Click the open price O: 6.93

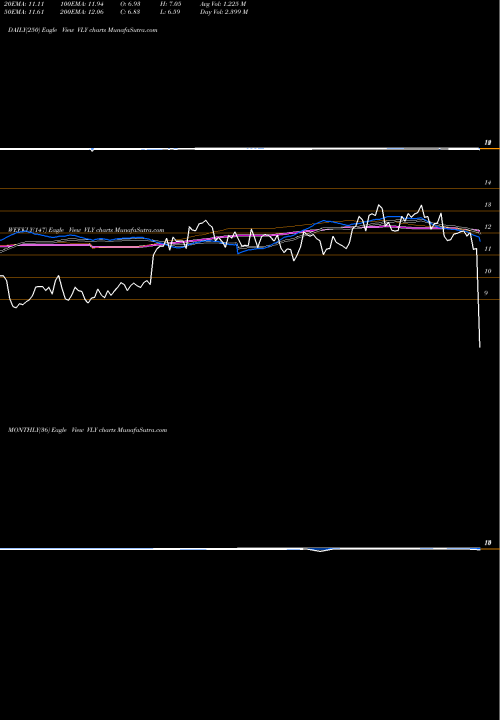coord(130,4)
